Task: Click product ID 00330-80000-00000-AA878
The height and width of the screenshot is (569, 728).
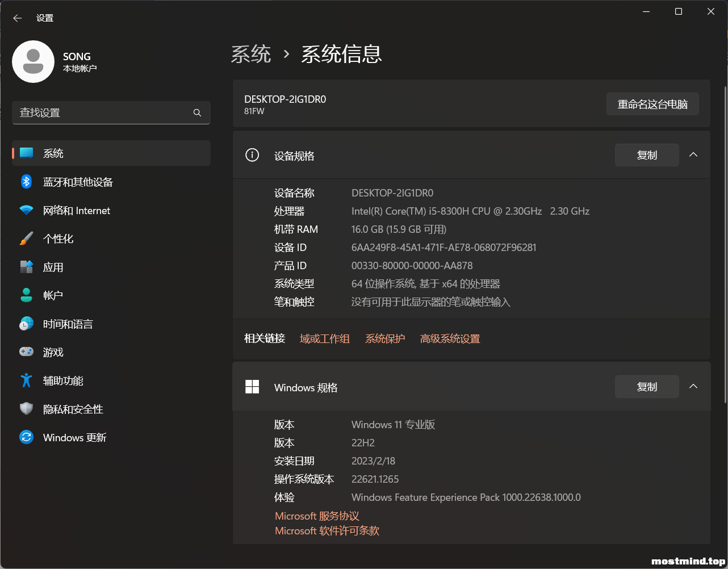Action: point(412,266)
